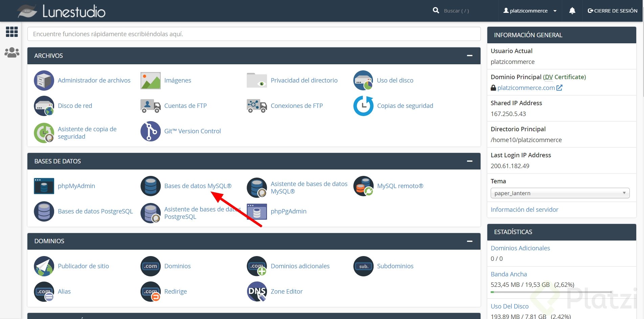Click the Dominios Adicionales statistics link
Image resolution: width=644 pixels, height=319 pixels.
(x=520, y=248)
